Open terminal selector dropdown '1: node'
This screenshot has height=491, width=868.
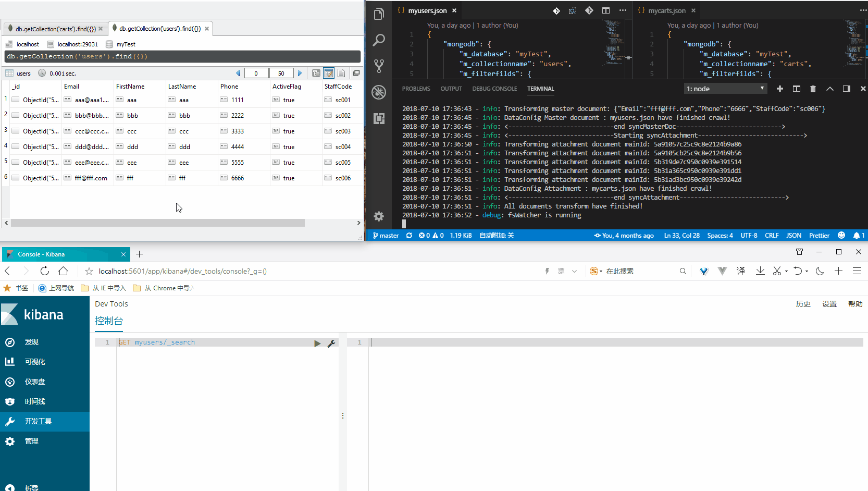[x=725, y=89]
